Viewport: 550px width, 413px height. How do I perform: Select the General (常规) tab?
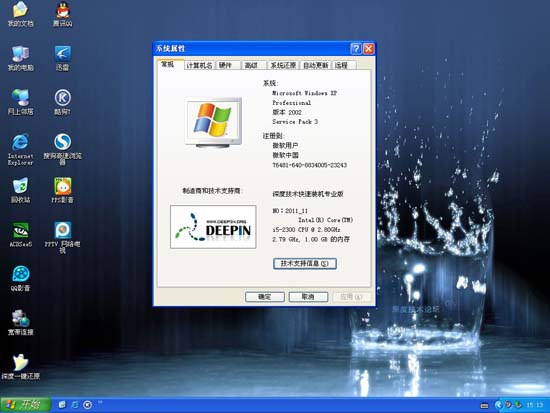tap(169, 65)
